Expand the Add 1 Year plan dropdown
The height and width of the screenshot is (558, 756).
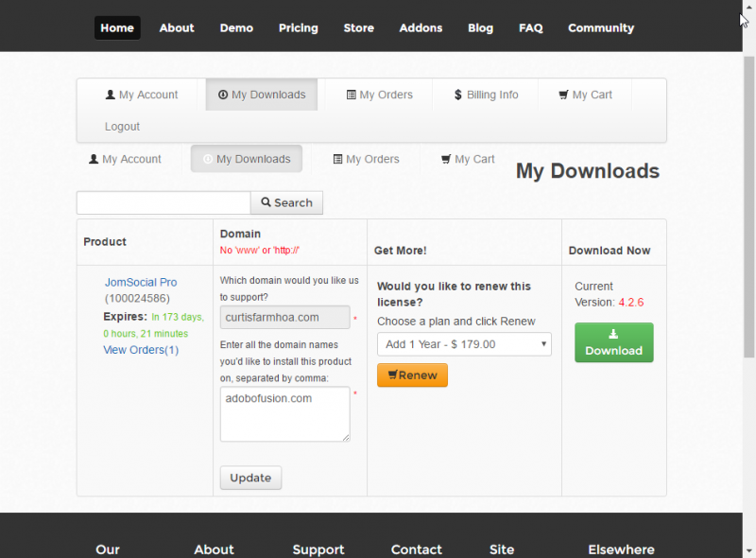pos(464,344)
